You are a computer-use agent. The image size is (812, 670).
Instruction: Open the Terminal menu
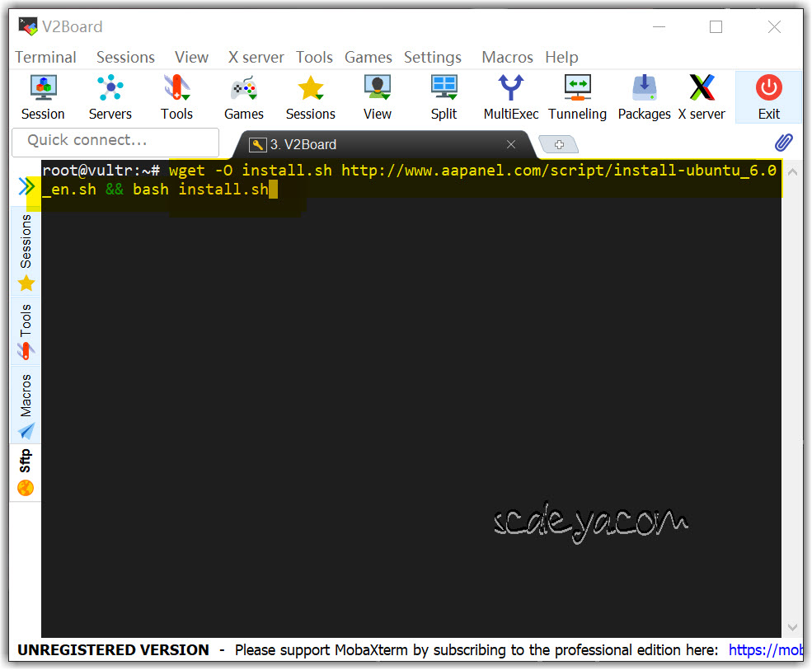point(45,57)
